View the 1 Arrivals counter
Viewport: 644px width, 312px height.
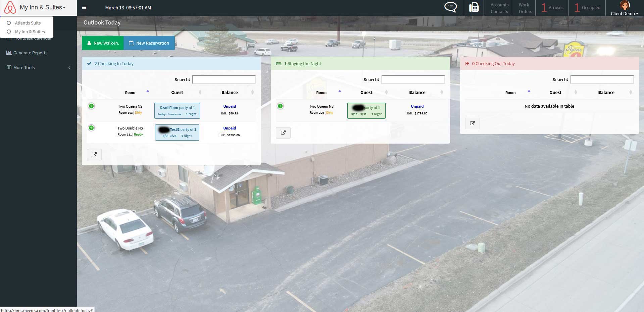(552, 7)
